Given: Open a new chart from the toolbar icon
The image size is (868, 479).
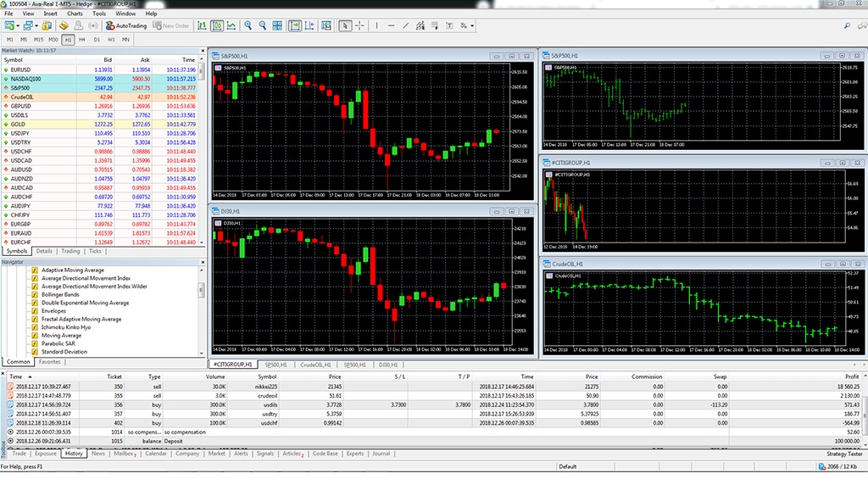Looking at the screenshot, I should point(8,25).
